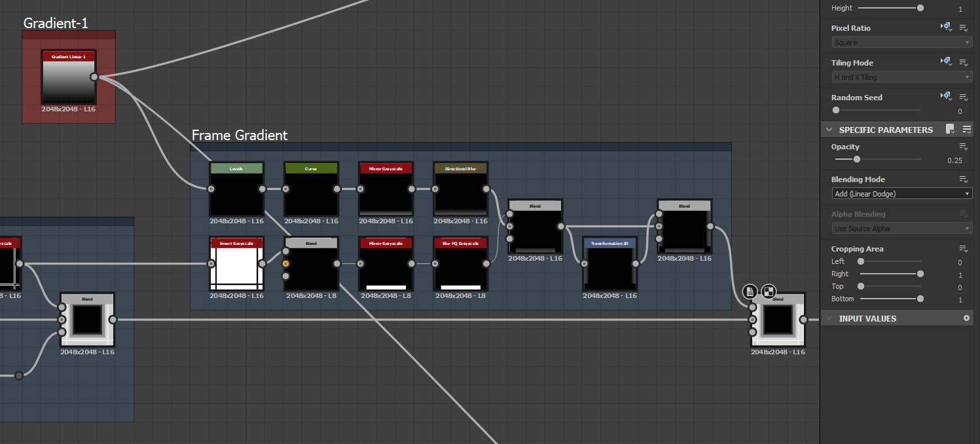Select the Levels node

236,189
